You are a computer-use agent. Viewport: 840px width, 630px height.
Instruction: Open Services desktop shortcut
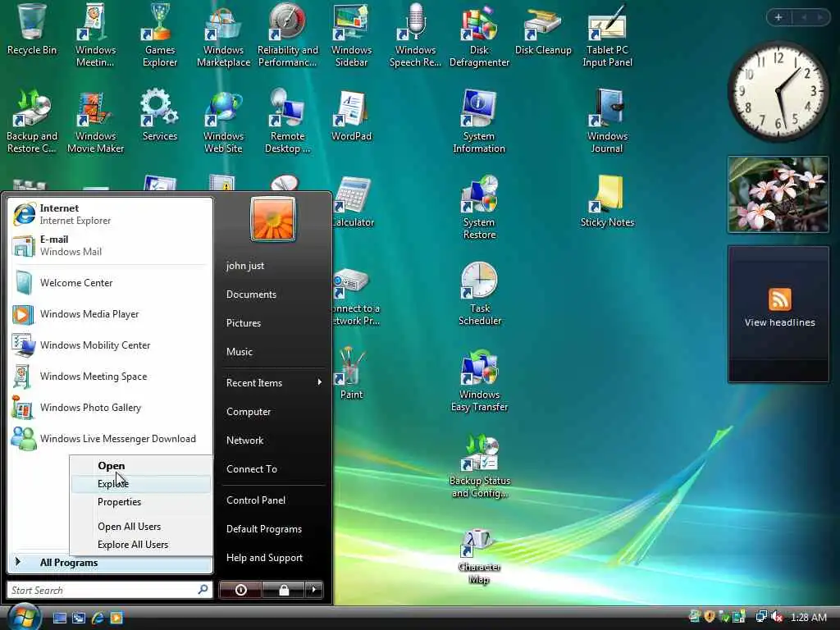tap(160, 116)
